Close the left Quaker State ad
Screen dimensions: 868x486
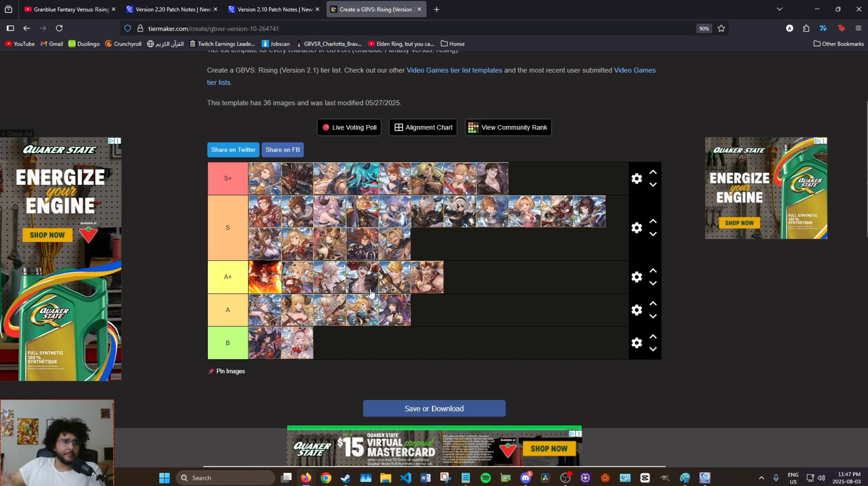click(x=17, y=134)
